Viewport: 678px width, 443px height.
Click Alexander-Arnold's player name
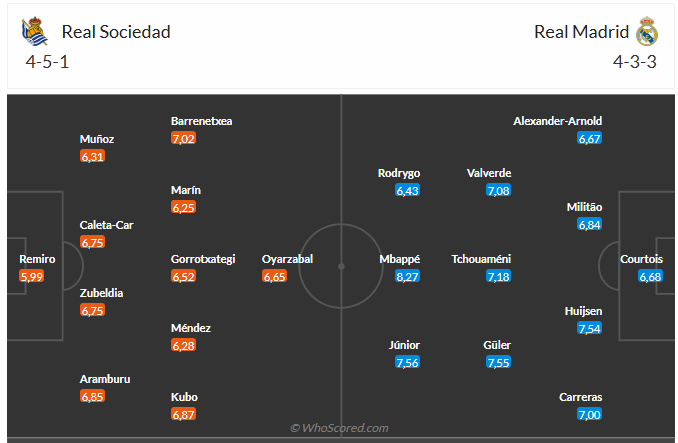click(557, 121)
